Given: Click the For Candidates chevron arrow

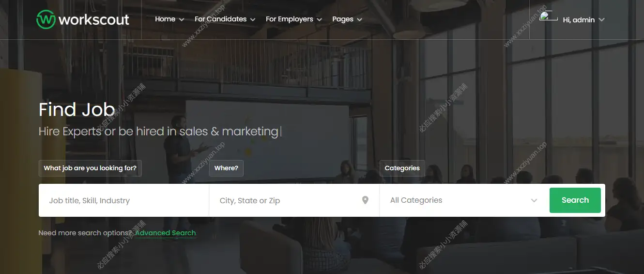Looking at the screenshot, I should click(x=252, y=20).
